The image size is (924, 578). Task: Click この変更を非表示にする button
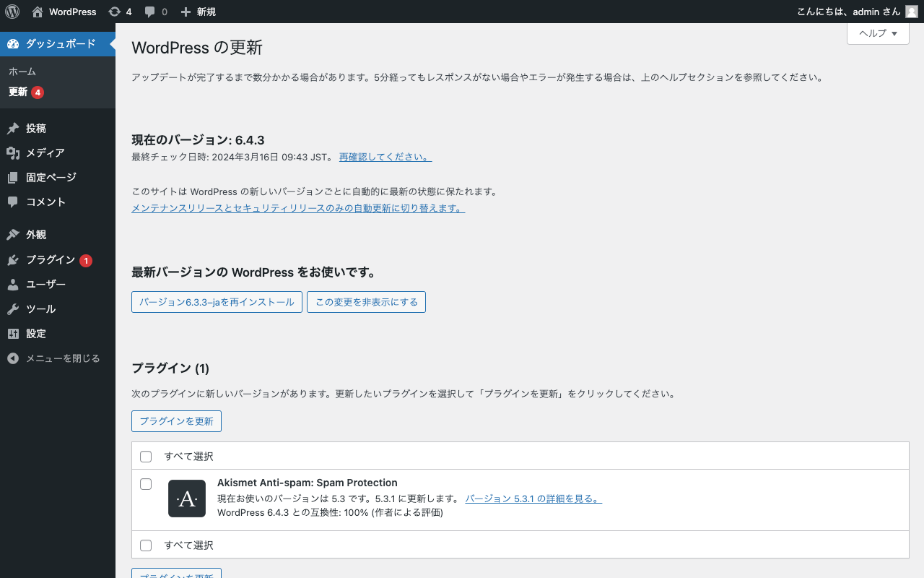[x=367, y=302]
